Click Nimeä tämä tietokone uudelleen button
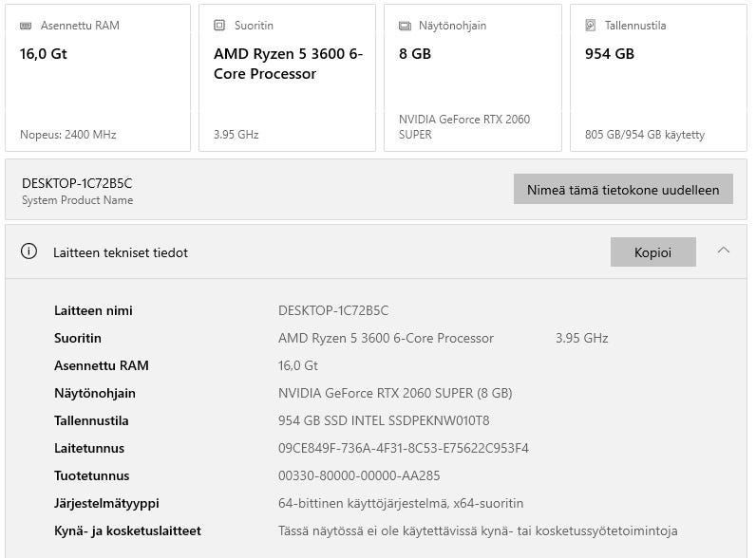 [623, 189]
